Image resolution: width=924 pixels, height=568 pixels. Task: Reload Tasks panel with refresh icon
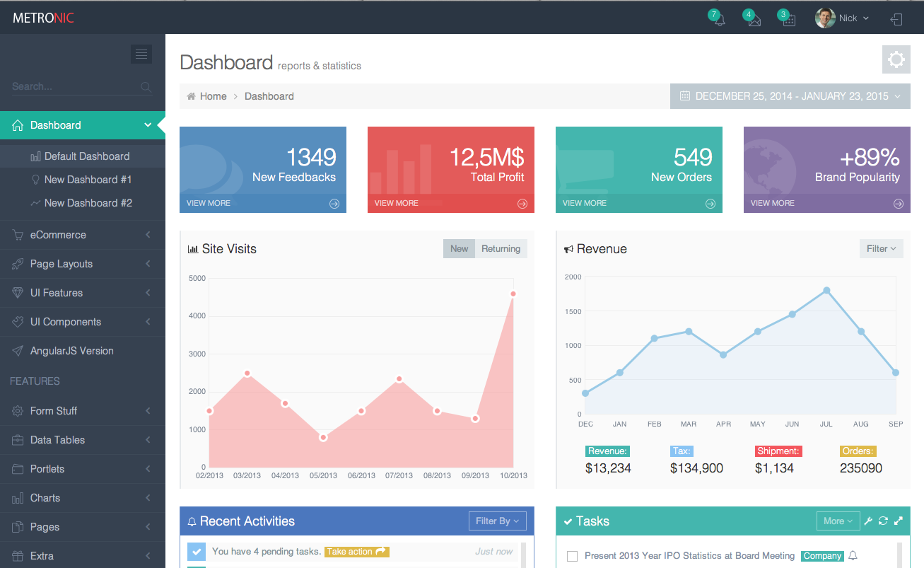[x=883, y=521]
